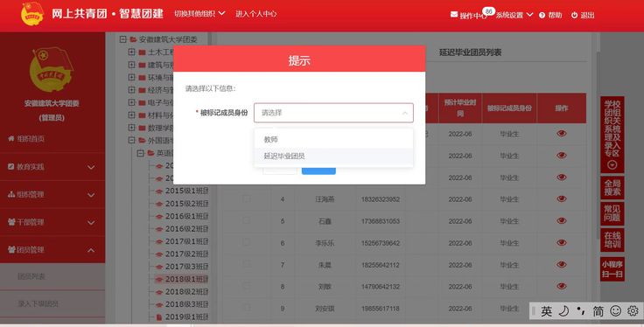The image size is (644, 327).
Task: Click the eye icon in phone 14790642132 row
Action: [562, 286]
